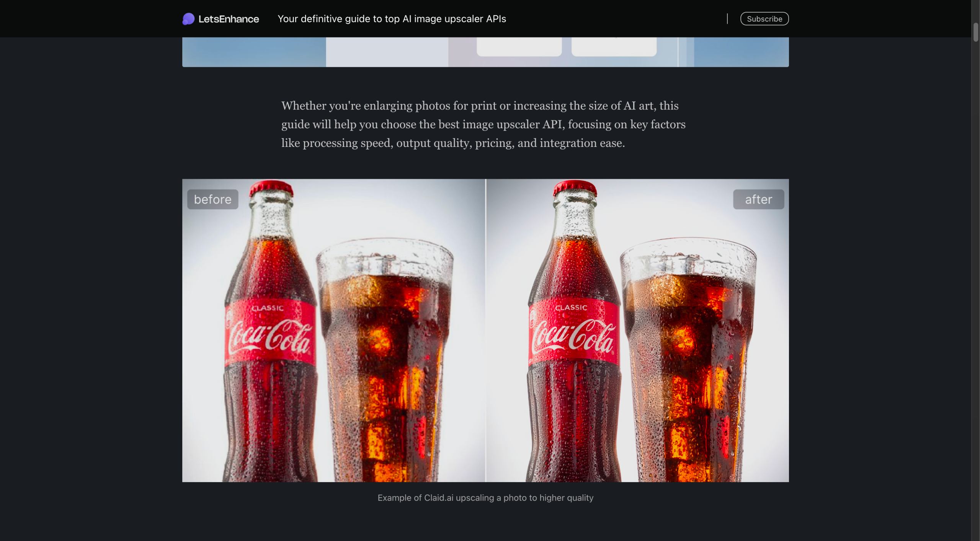Click the Subscribe button in header

764,19
